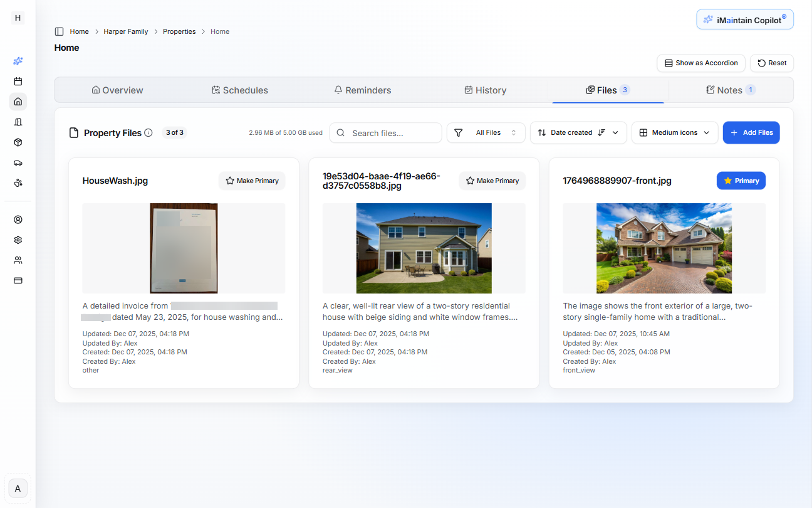Click the billing card icon in sidebar
812x508 pixels.
18,280
